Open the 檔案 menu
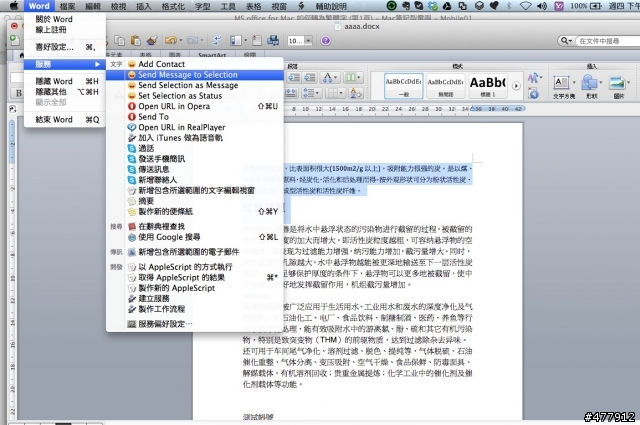The width and height of the screenshot is (640, 425). [x=67, y=6]
